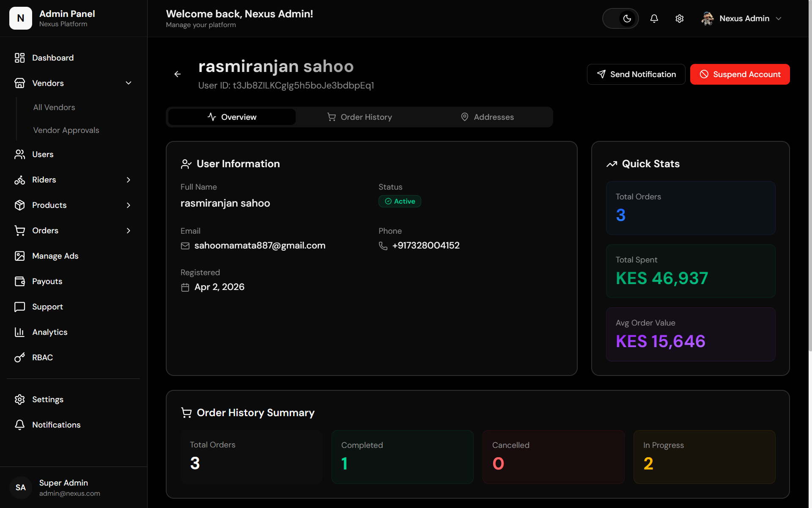
Task: Click the Order History Summary cart icon
Action: (x=186, y=413)
